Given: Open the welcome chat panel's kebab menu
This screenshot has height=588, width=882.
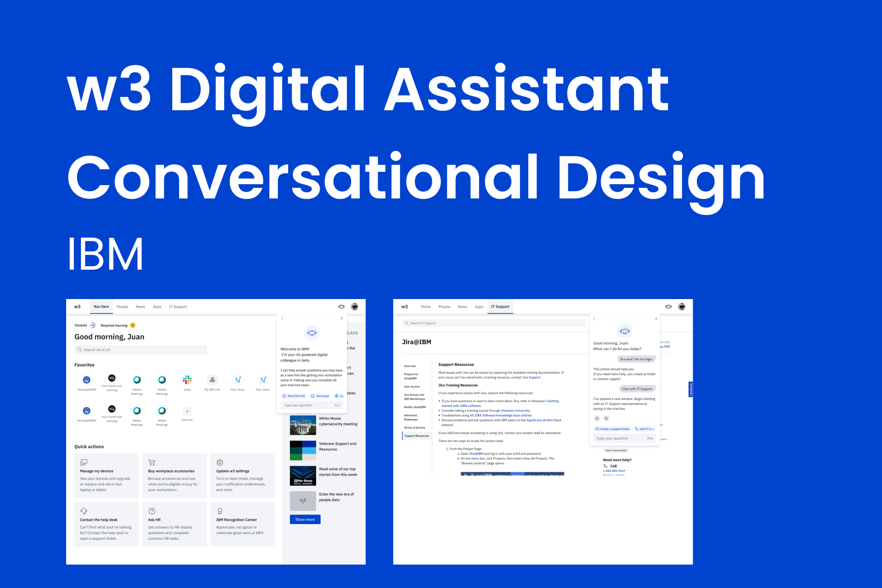Looking at the screenshot, I should (x=282, y=318).
